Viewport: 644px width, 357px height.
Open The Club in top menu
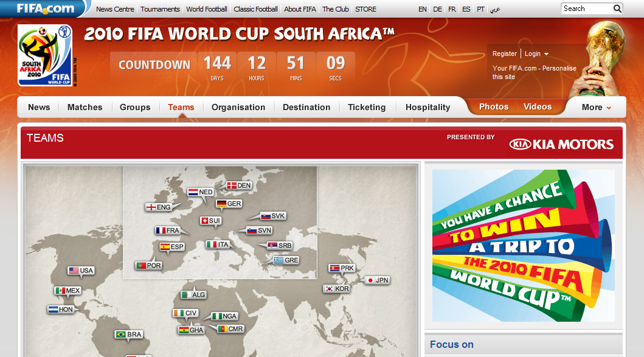pos(336,9)
